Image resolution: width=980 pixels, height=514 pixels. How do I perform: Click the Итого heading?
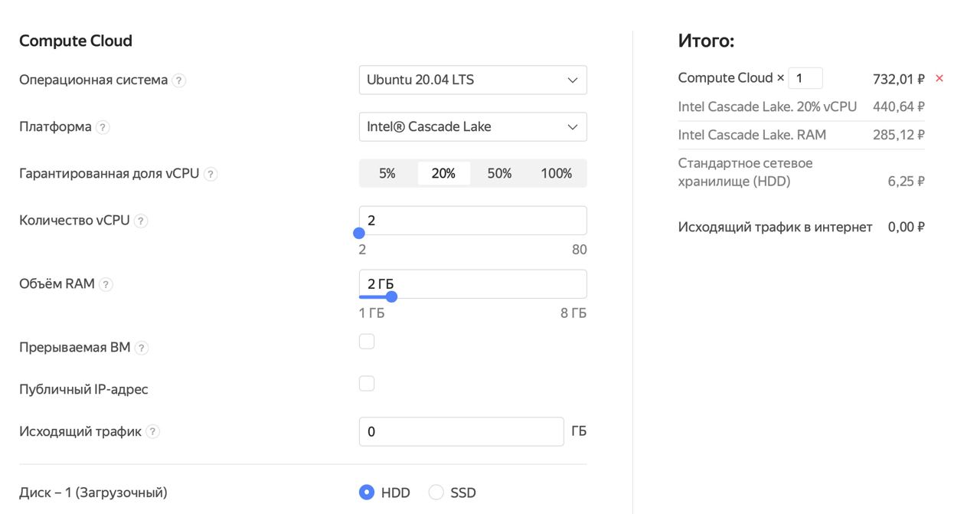706,41
